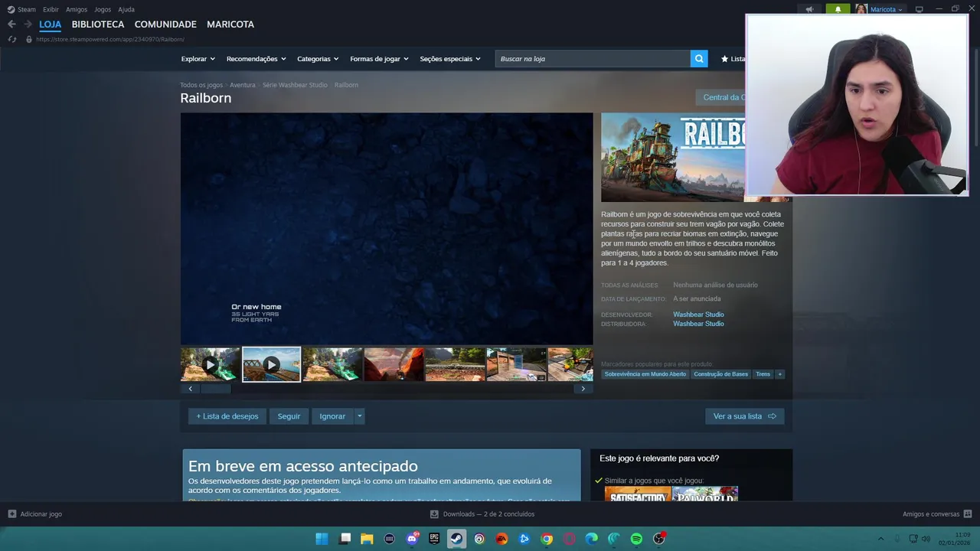Image resolution: width=980 pixels, height=551 pixels.
Task: Add Railborn to Lista de desejos
Action: 227,416
